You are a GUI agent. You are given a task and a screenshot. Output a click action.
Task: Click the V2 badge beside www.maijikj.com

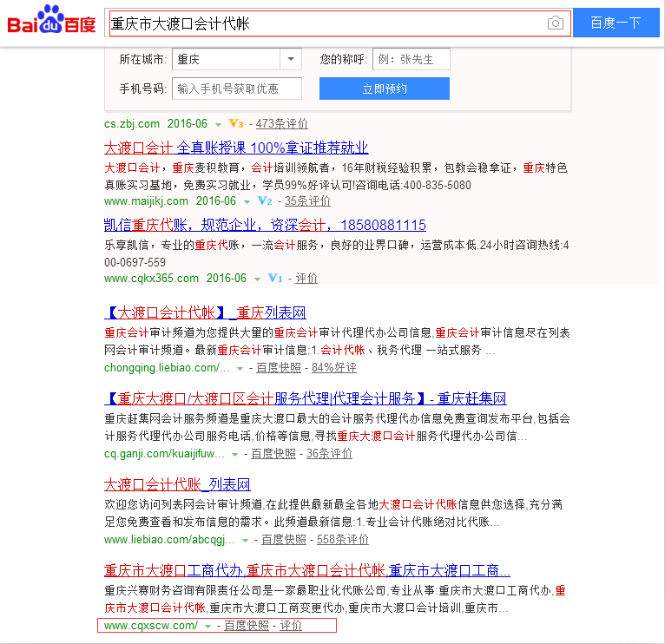coord(265,201)
